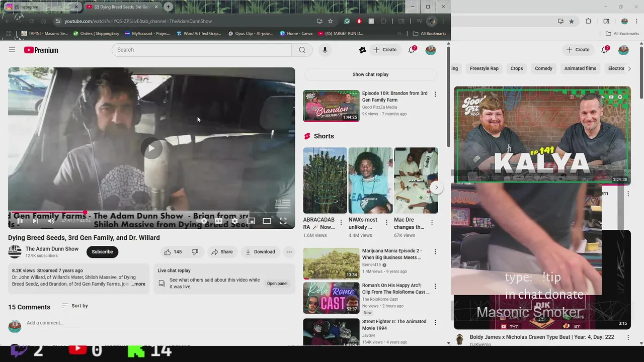Image resolution: width=644 pixels, height=362 pixels.
Task: Subscribe to The Adam Dunn Show
Action: [102, 252]
